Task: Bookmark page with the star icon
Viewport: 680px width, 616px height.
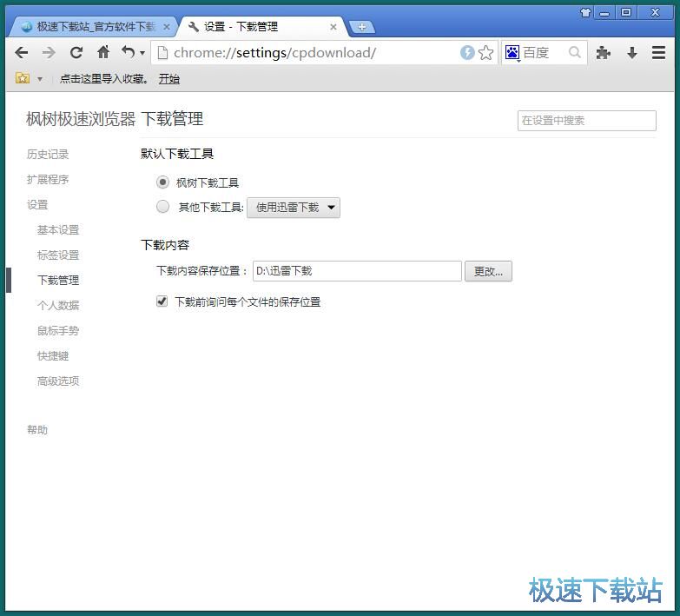Action: [x=485, y=53]
